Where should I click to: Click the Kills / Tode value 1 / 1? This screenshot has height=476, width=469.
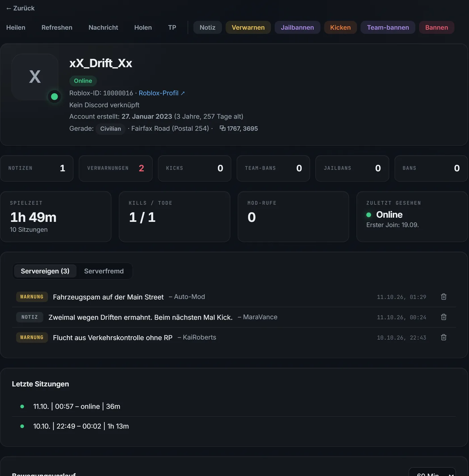[x=142, y=217]
